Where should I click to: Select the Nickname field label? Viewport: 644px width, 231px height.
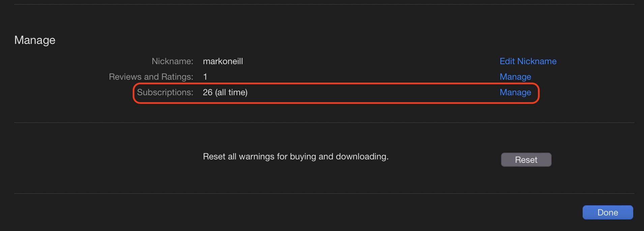[172, 61]
